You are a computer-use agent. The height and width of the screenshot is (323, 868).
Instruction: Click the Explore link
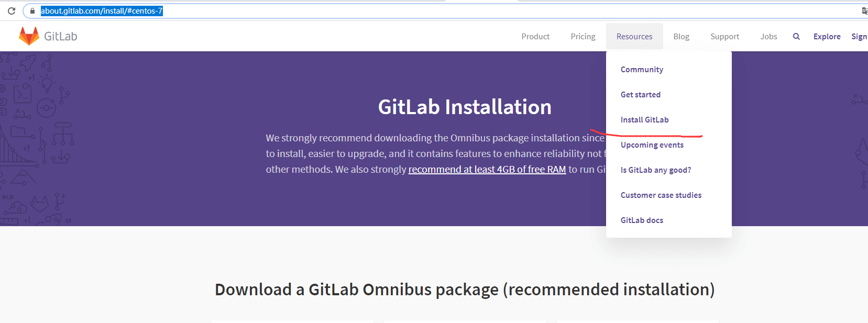(827, 37)
